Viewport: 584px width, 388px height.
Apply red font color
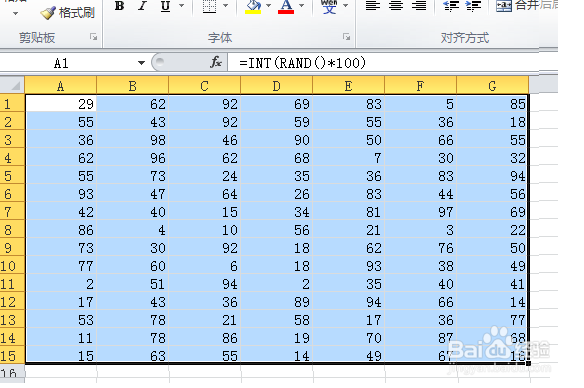click(x=286, y=7)
